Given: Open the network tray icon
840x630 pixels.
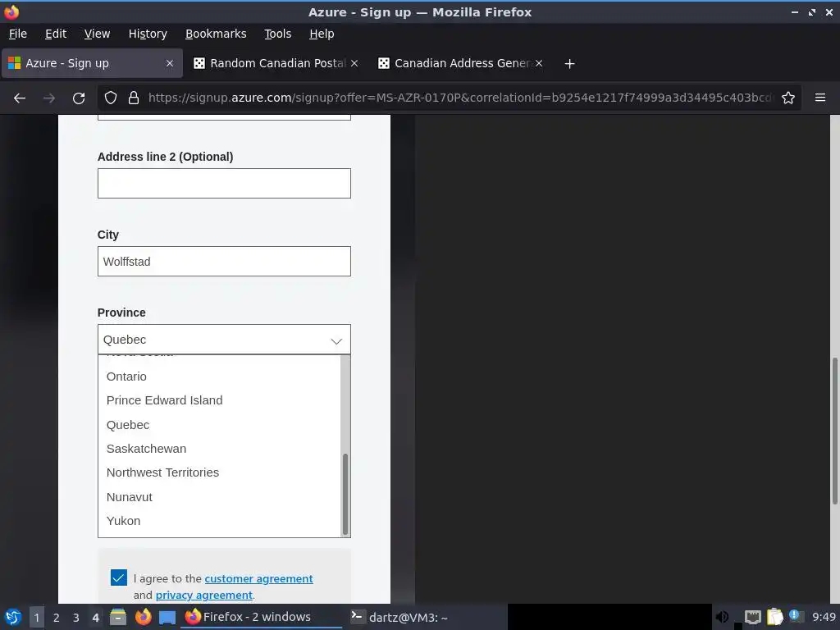Looking at the screenshot, I should [752, 618].
